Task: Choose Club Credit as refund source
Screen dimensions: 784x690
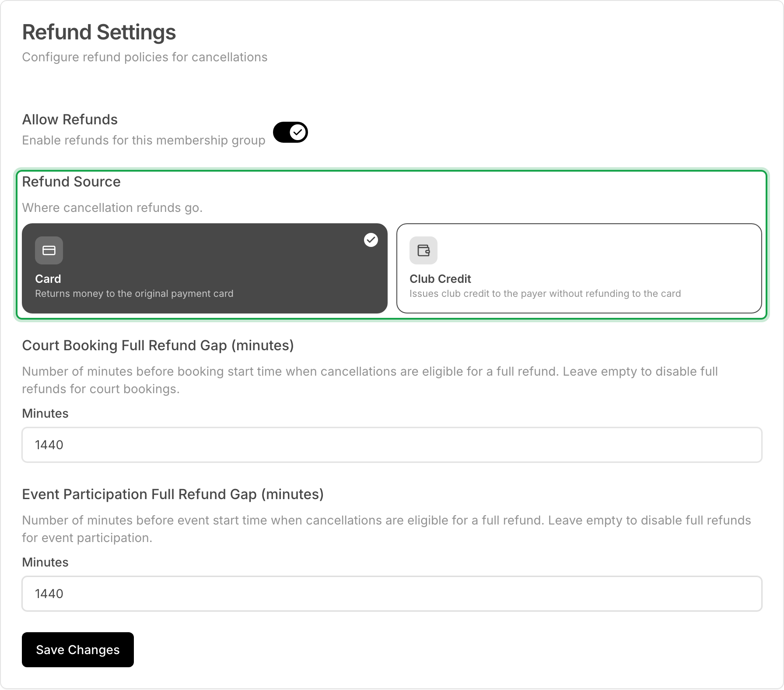Action: tap(579, 268)
